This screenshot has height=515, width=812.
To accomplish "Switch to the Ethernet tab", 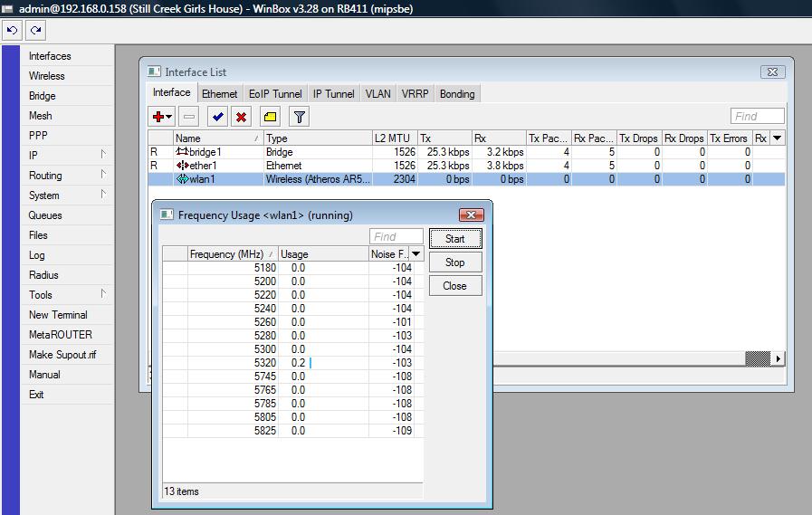I will pyautogui.click(x=220, y=94).
